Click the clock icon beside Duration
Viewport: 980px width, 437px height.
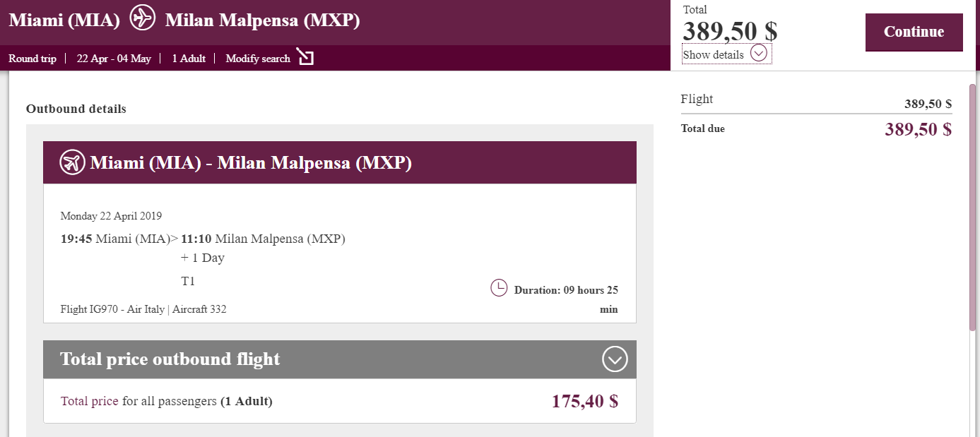point(499,288)
